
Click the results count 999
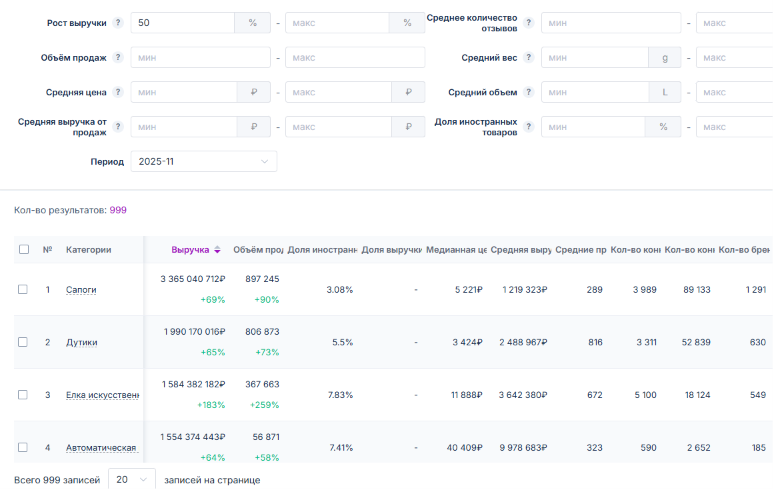tap(118, 210)
